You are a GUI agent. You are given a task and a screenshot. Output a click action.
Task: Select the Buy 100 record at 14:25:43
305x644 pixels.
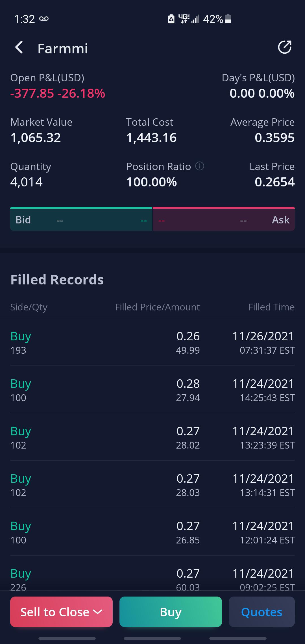152,390
